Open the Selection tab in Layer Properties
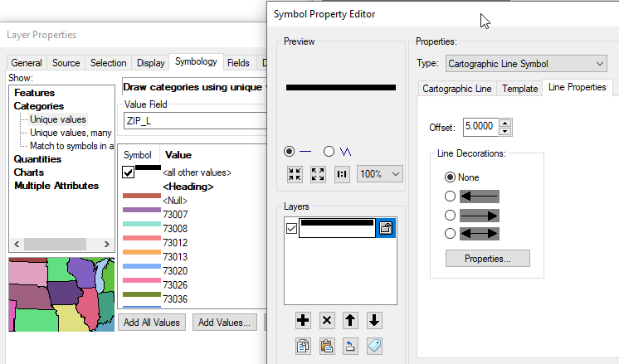Image resolution: width=619 pixels, height=364 pixels. point(108,63)
